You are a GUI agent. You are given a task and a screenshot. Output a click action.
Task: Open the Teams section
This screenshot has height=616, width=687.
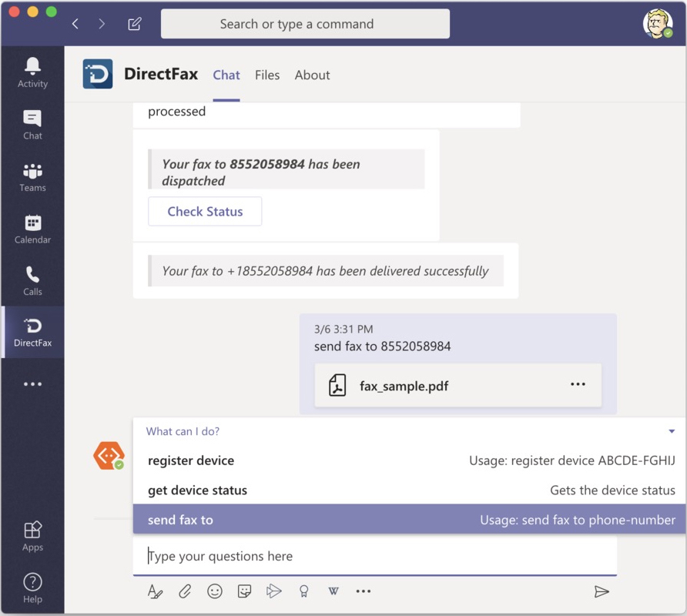tap(32, 177)
